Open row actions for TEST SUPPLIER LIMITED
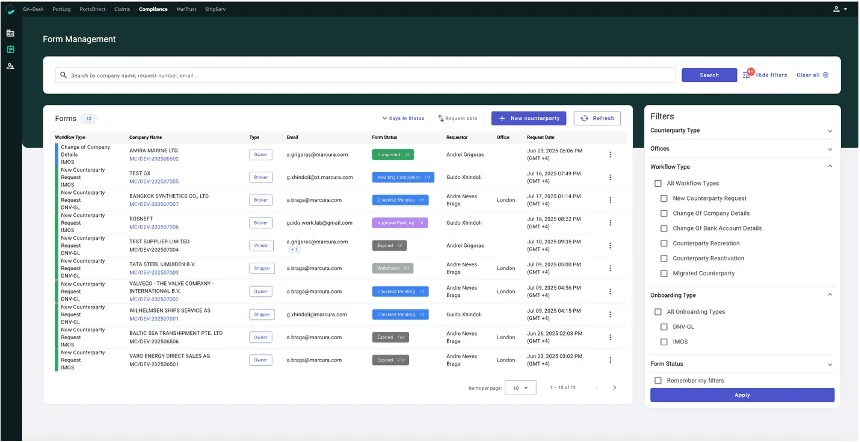This screenshot has width=860, height=442. pyautogui.click(x=610, y=246)
